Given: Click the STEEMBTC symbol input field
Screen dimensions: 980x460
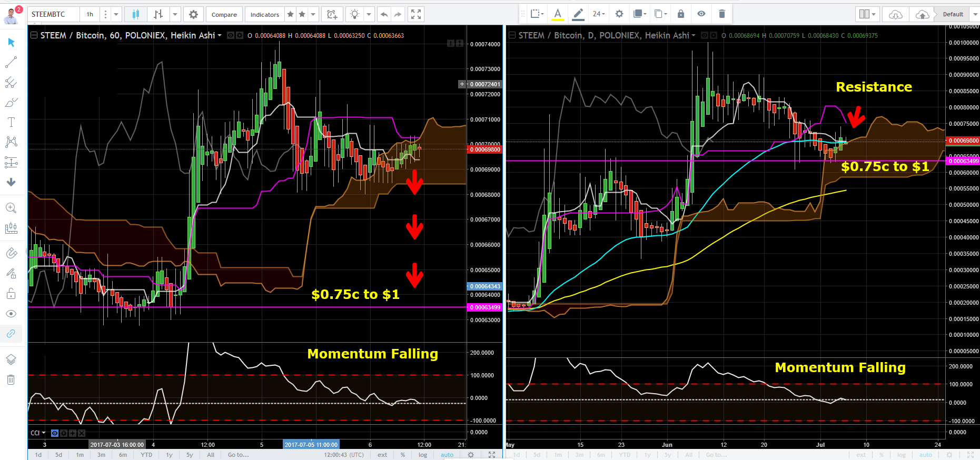Looking at the screenshot, I should point(54,14).
